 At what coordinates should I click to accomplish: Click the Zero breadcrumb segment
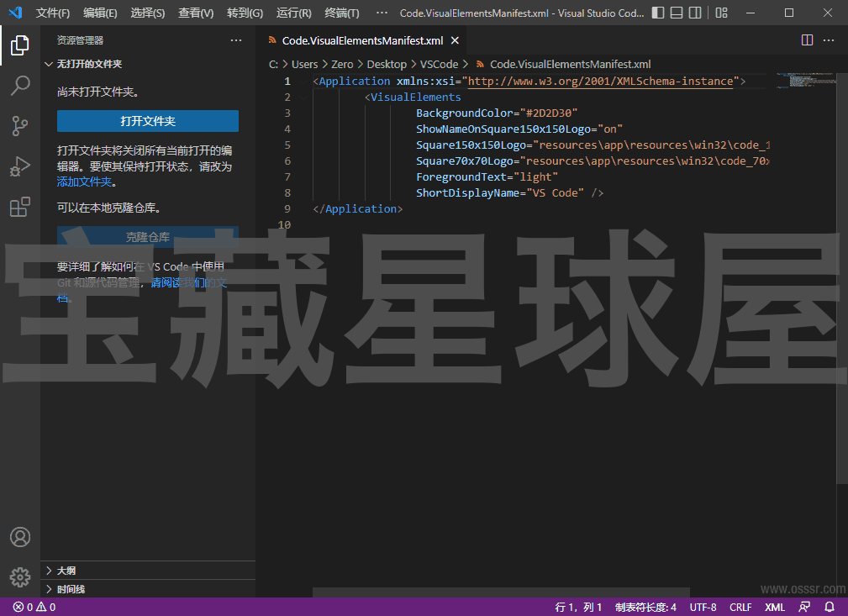point(342,65)
